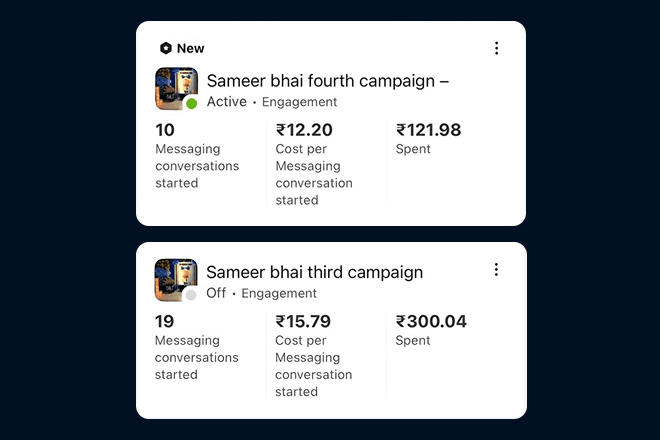Click the New label text
Viewport: 660px width, 440px height.
tap(191, 48)
